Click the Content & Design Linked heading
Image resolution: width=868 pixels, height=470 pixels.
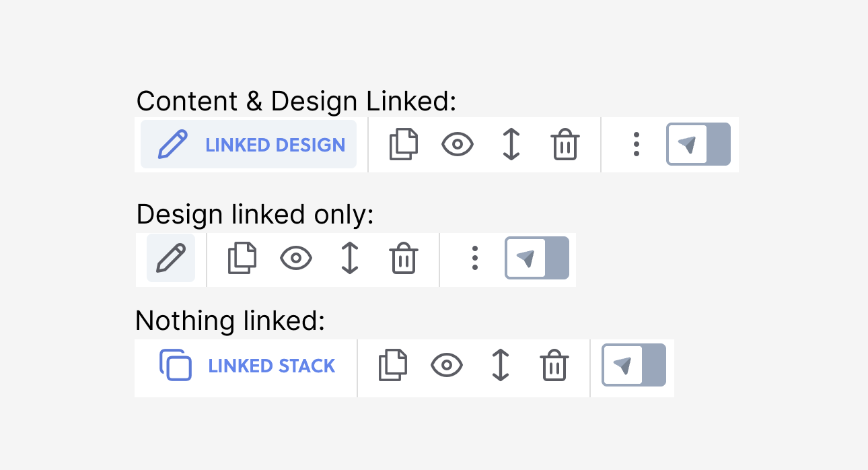tap(296, 101)
